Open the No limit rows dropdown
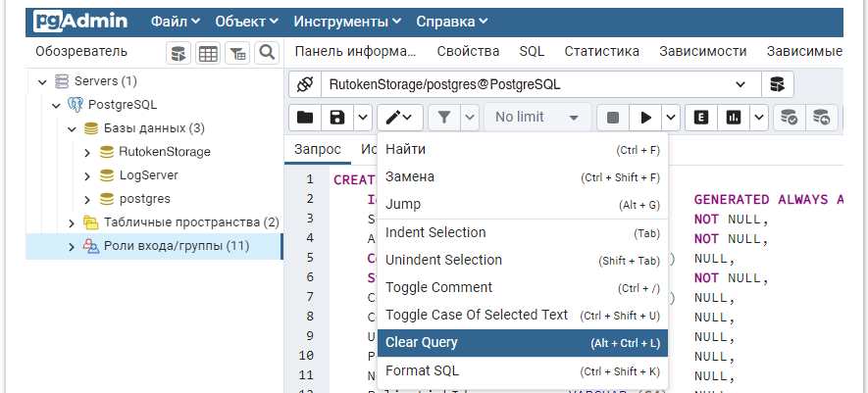Viewport: 868px width, 393px height. click(537, 118)
